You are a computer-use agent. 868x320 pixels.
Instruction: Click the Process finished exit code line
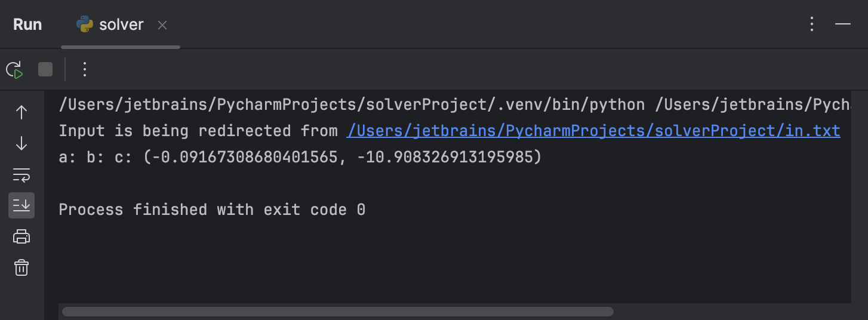point(212,210)
